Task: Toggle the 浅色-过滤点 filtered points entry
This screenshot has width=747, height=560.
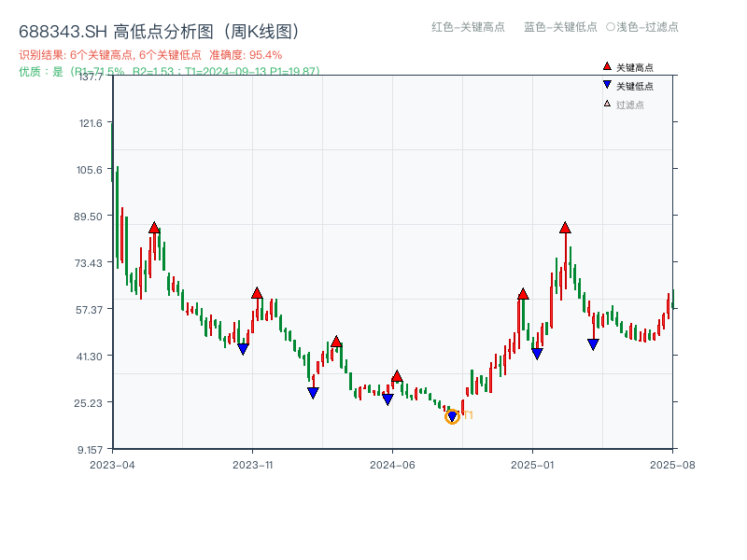Action: point(647,28)
